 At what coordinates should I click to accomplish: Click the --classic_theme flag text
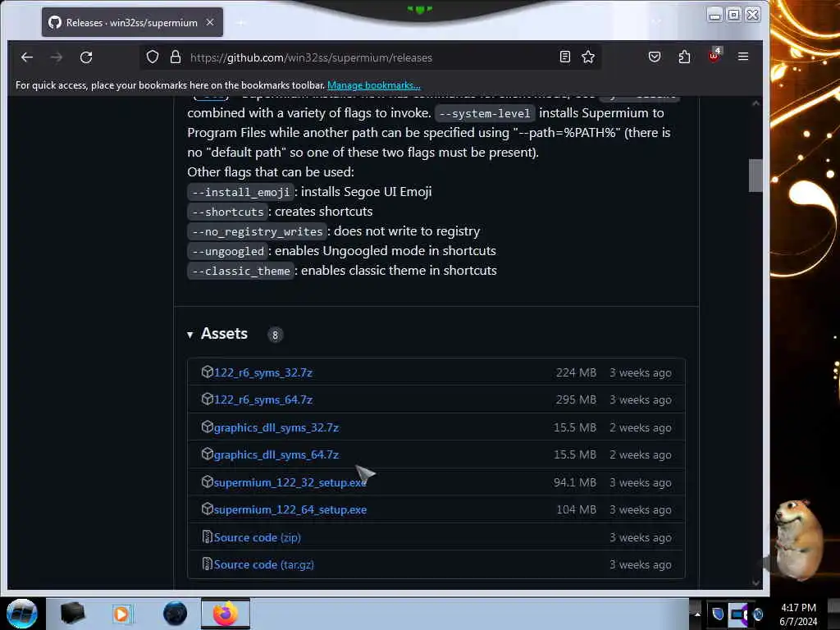click(240, 271)
